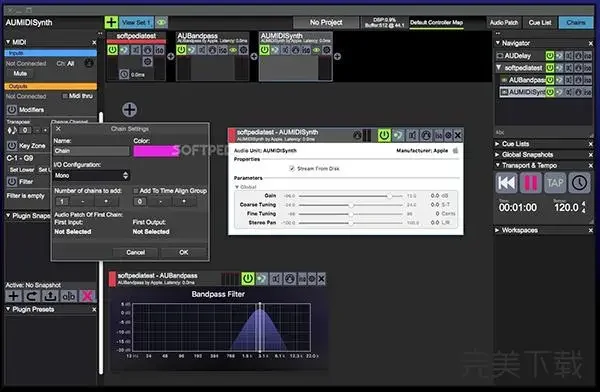600x392 pixels.
Task: Click the i/o icon on softpediatest chain strip
Action: [159, 50]
